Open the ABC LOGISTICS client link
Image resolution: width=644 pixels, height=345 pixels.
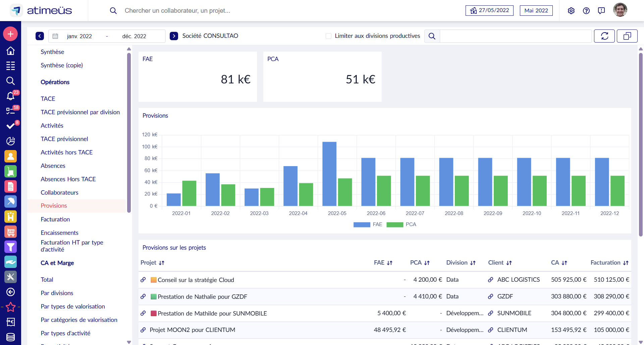[x=490, y=280]
